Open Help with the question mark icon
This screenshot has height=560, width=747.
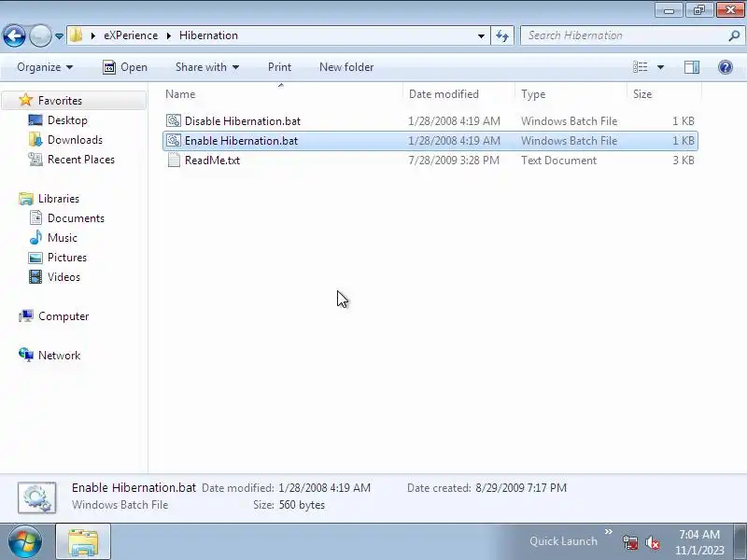[x=726, y=67]
